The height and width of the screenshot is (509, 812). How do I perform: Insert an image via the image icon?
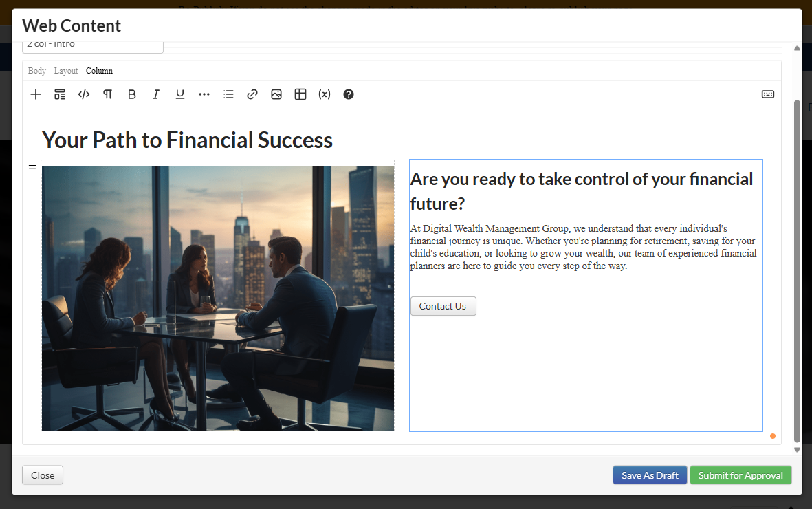276,94
